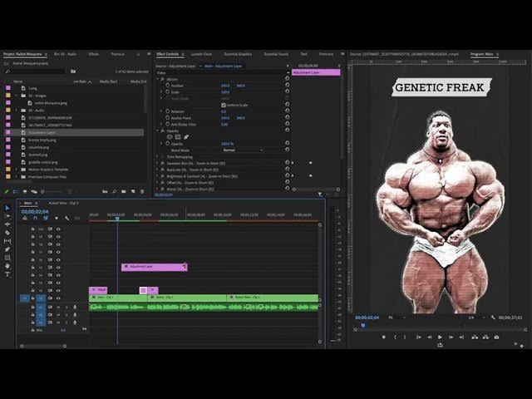Click the trash Clear icon in Project panel
Image resolution: width=532 pixels, height=399 pixels.
pos(142,192)
